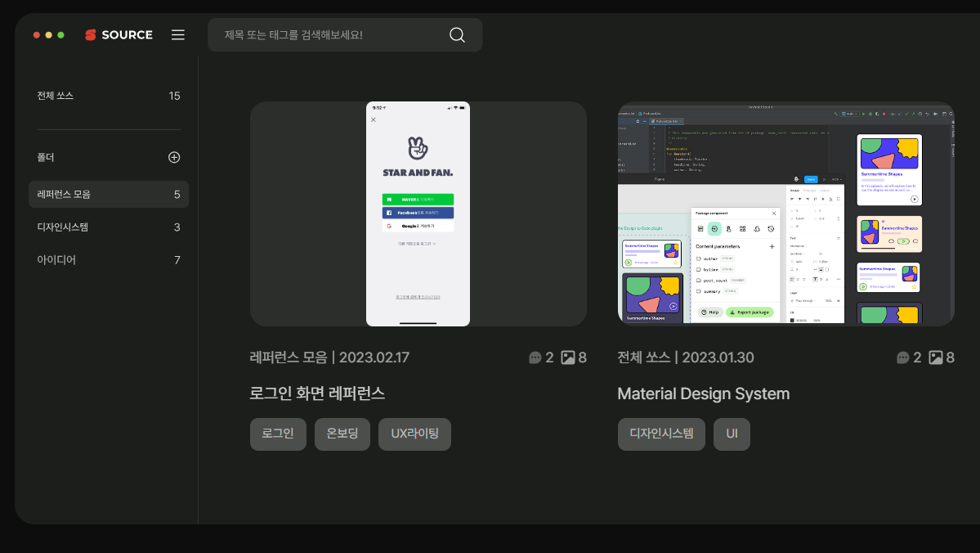Click image count icon on Material Design System card
This screenshot has height=553, width=980.
(x=936, y=357)
